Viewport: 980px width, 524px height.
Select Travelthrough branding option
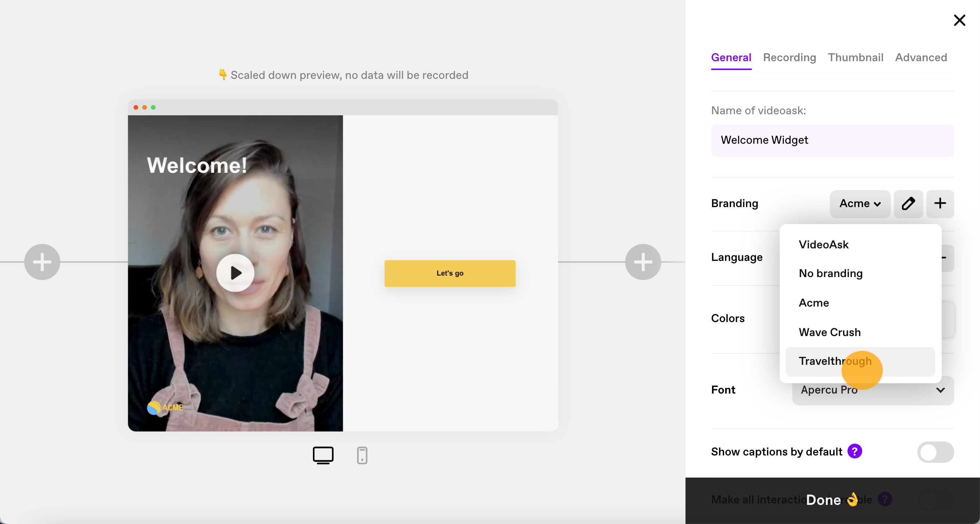click(x=860, y=361)
